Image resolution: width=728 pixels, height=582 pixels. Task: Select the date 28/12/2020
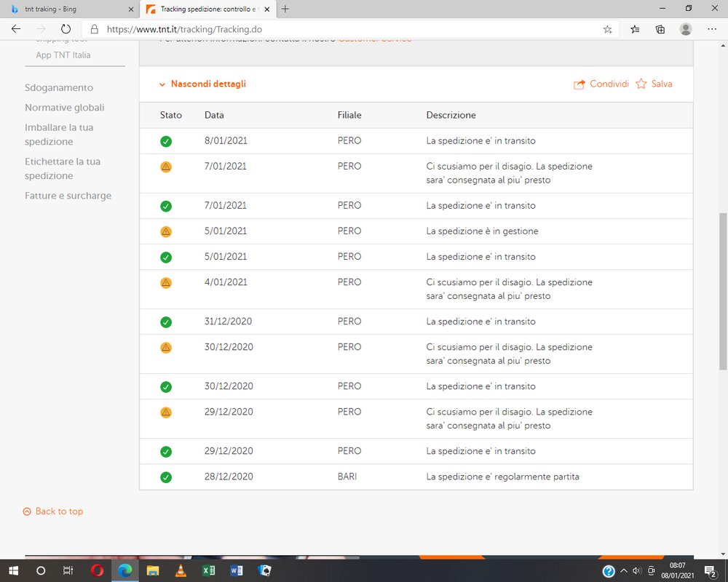coord(229,477)
